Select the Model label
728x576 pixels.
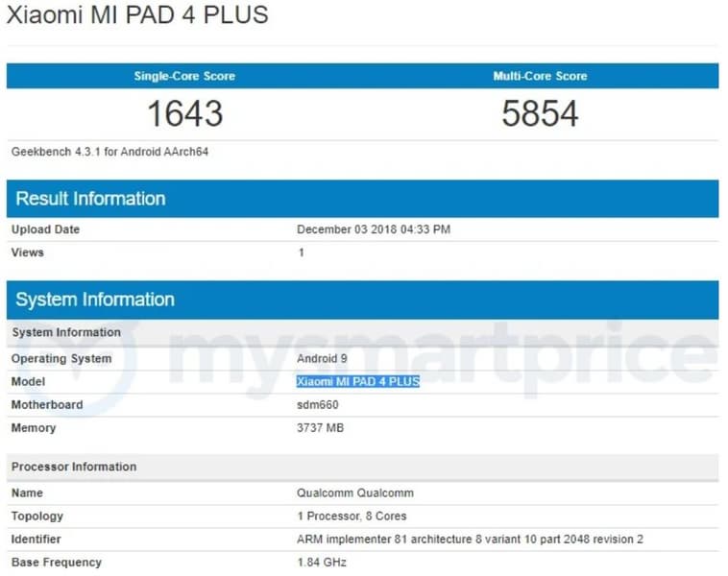point(28,381)
